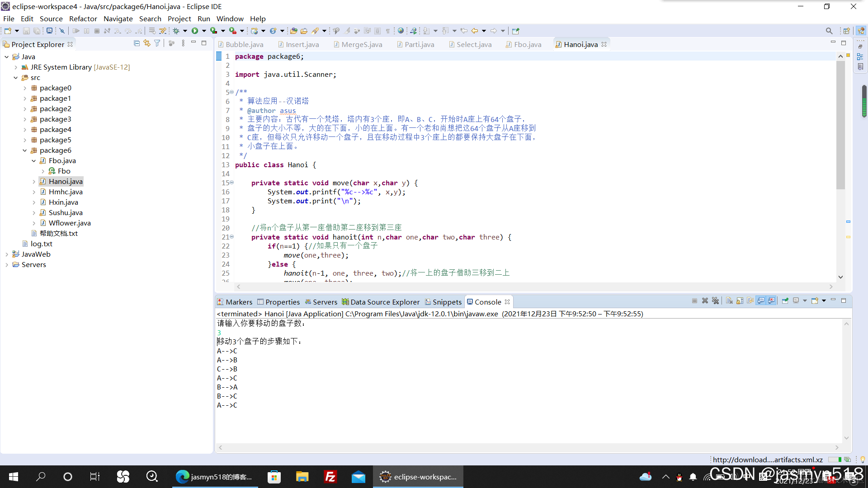
Task: Expand JavaWeb project node
Action: pyautogui.click(x=7, y=254)
